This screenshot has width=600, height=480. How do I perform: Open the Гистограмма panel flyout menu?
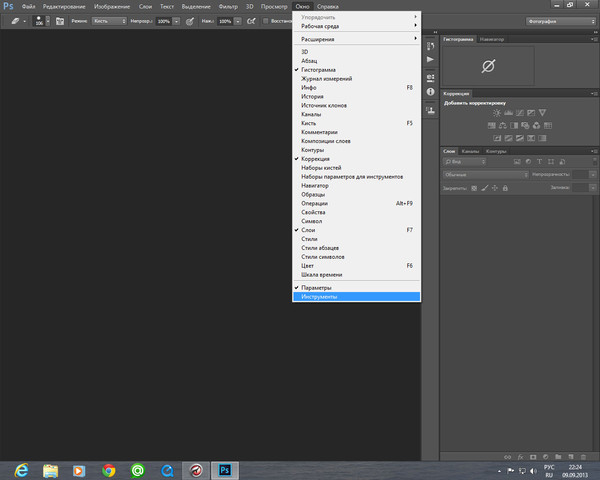(594, 39)
